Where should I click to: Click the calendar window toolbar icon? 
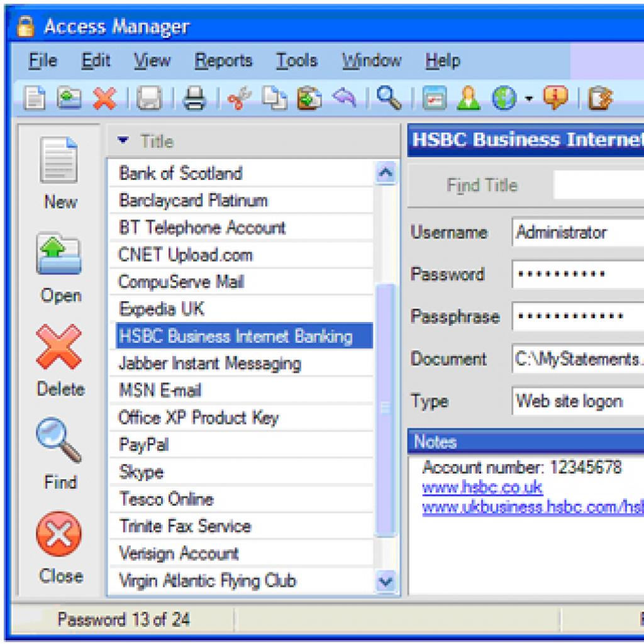[x=435, y=98]
